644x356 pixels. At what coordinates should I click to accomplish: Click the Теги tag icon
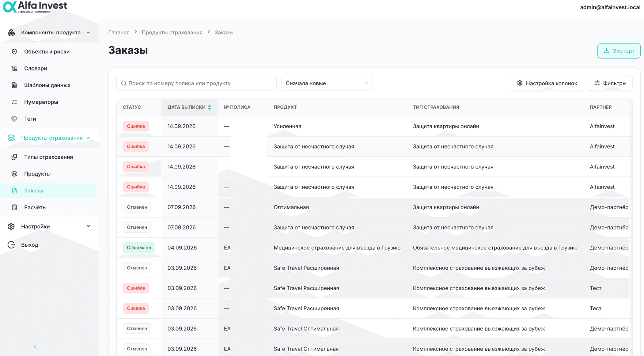coord(14,119)
